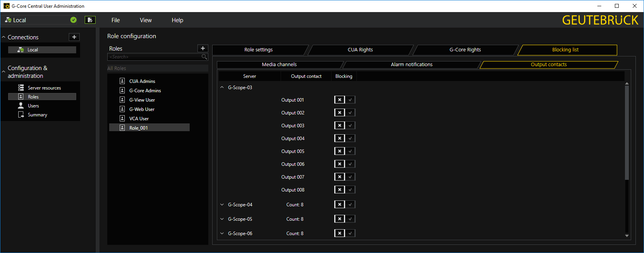Click the checkmark button for G-Scope-04
644x253 pixels.
[x=350, y=204]
